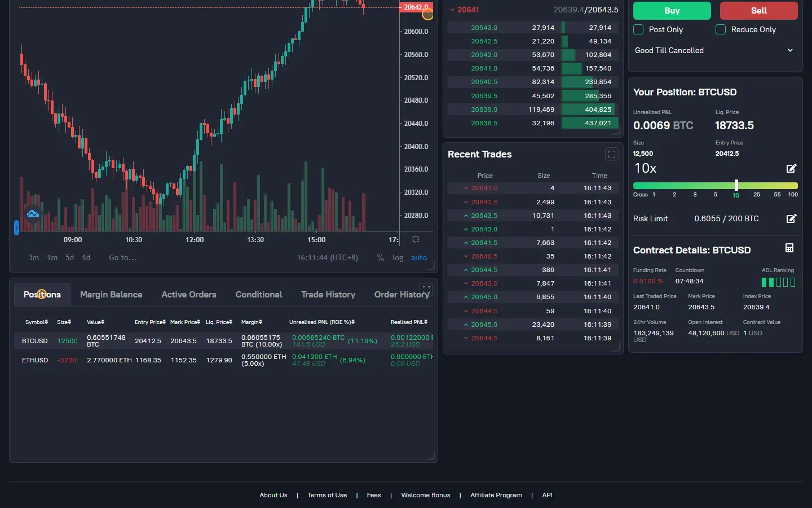Open the Good Till Cancelled dropdown
The image size is (812, 508).
pos(715,50)
